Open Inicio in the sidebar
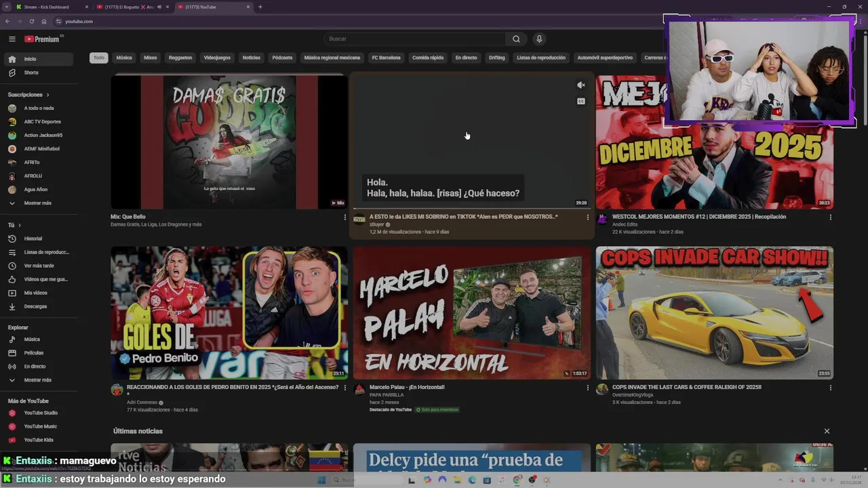Screen dimensions: 868x488 tap(40, 59)
